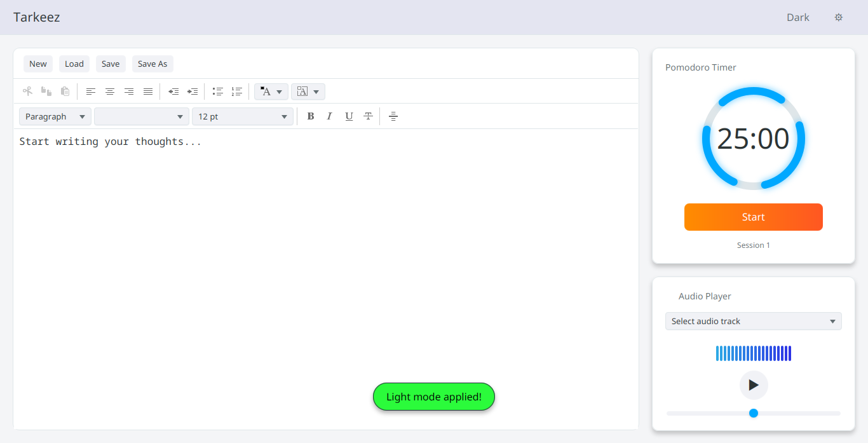Click in the text editor area
The height and width of the screenshot is (443, 868).
coord(325,278)
